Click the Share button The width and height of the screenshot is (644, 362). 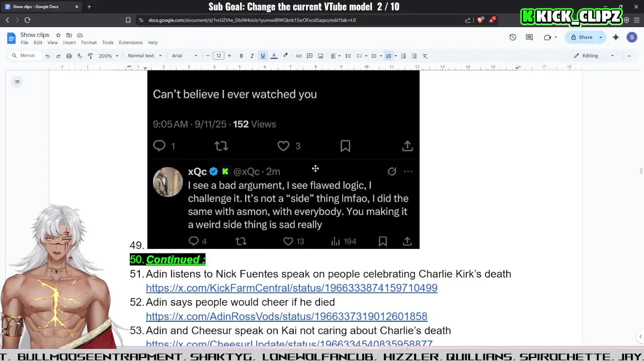click(x=581, y=37)
